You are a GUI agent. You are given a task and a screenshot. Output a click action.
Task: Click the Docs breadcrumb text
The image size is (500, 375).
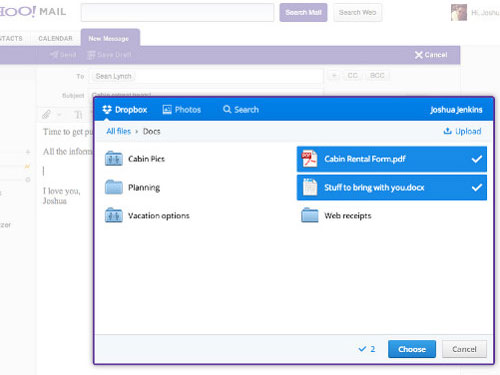coord(152,131)
